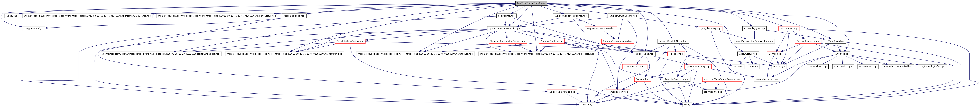The height and width of the screenshot is (108, 980).
Task: Click the ../types/SequenceTypeInfo.hpp node
Action: tap(571, 16)
